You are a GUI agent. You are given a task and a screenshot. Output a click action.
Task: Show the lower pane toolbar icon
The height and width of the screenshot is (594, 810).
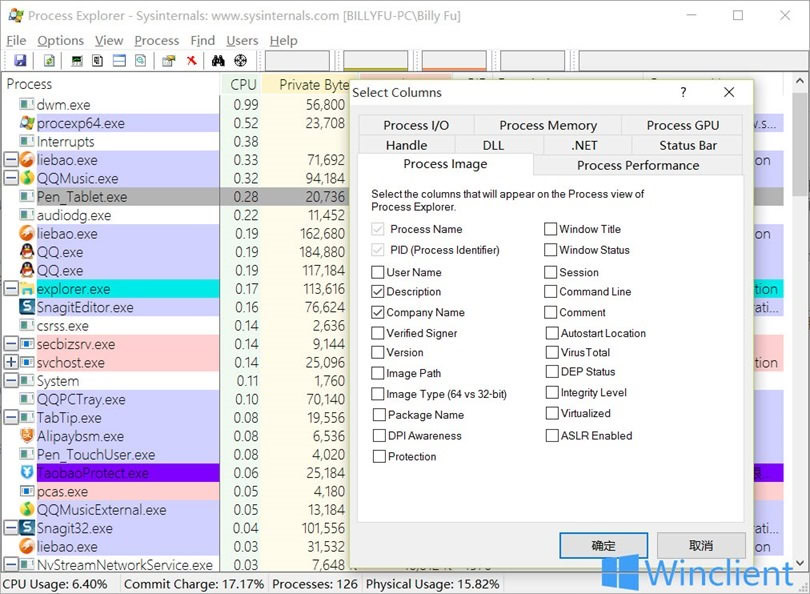(x=119, y=61)
